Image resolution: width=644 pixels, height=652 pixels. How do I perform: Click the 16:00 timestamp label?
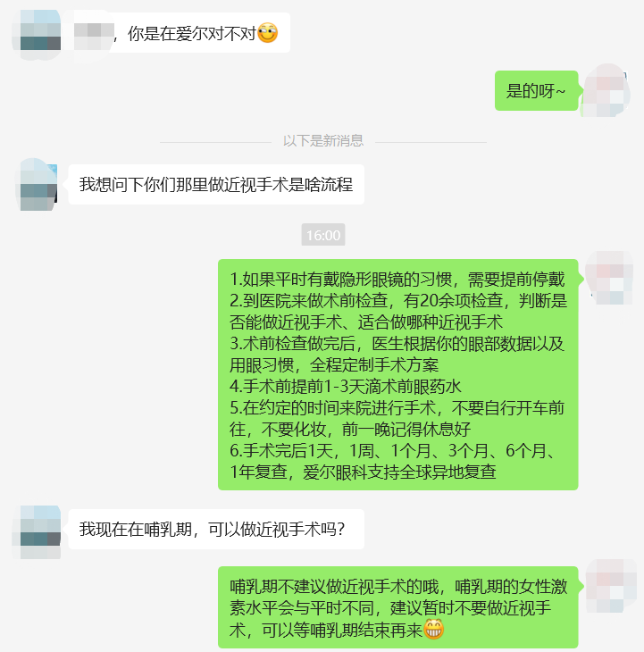(323, 235)
